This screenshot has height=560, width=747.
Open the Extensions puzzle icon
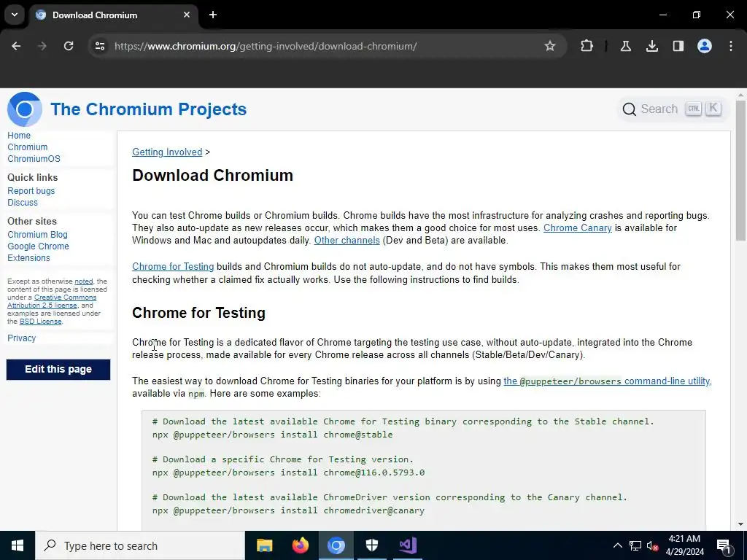pos(587,46)
